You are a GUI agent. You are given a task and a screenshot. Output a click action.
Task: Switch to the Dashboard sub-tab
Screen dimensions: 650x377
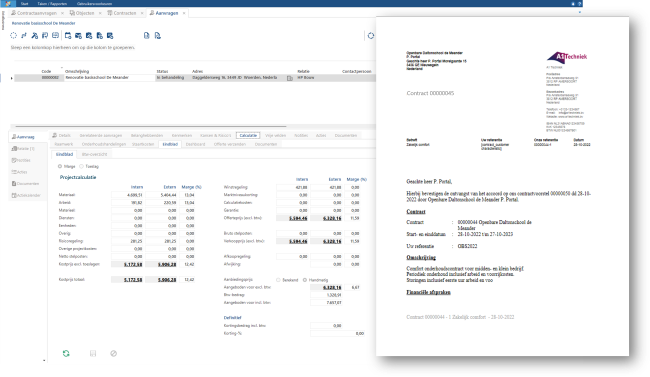click(x=195, y=144)
